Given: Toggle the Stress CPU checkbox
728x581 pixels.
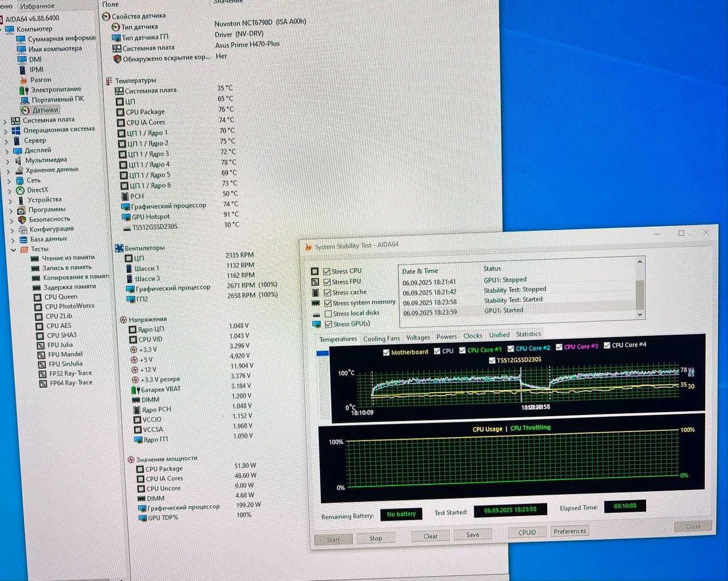Looking at the screenshot, I should pyautogui.click(x=326, y=272).
